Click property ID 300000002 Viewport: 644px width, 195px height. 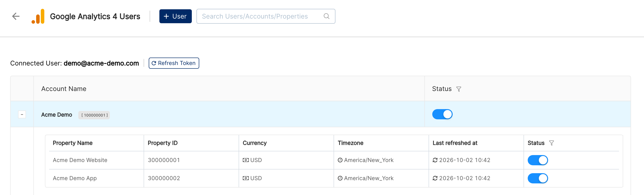click(164, 178)
